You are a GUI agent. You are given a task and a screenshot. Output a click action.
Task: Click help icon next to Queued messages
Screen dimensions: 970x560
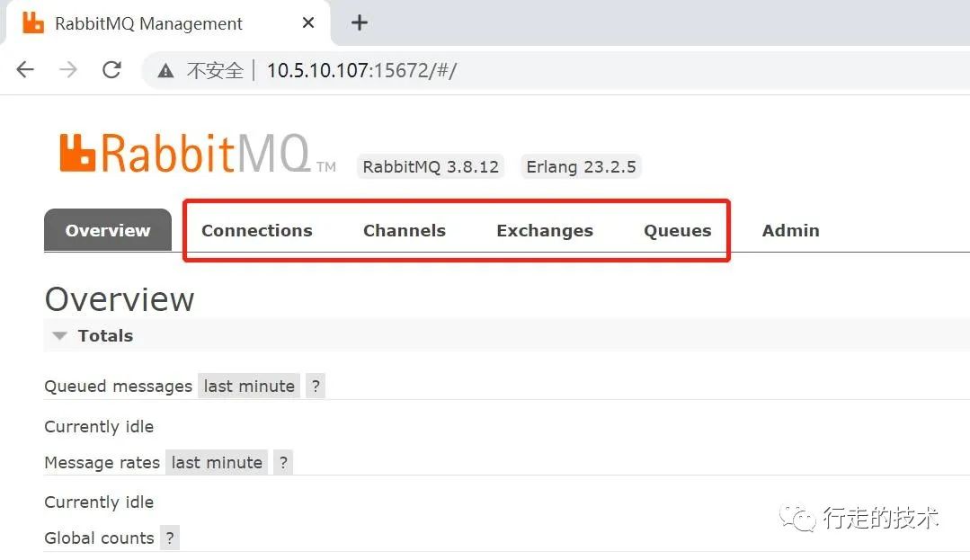point(315,387)
